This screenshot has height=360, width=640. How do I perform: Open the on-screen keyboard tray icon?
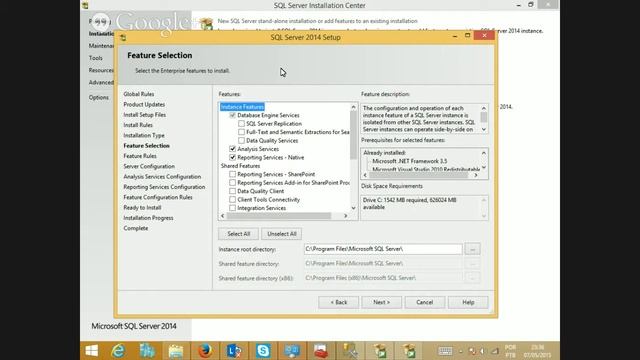tap(445, 351)
